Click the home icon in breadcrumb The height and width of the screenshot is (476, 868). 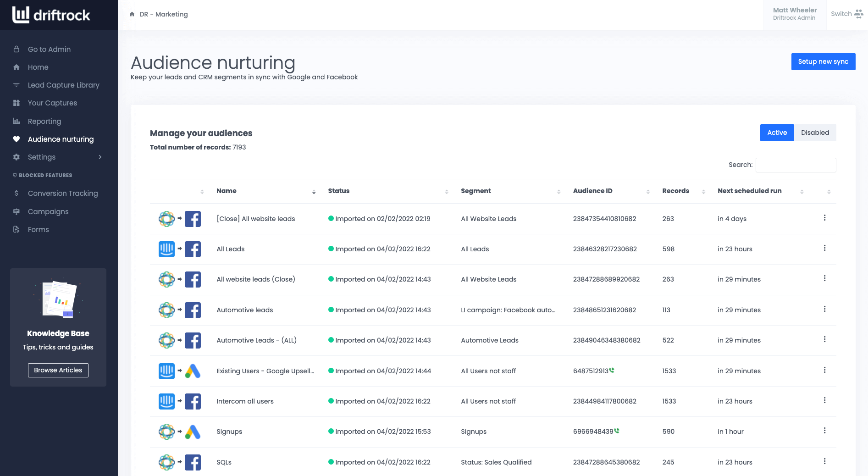click(132, 14)
